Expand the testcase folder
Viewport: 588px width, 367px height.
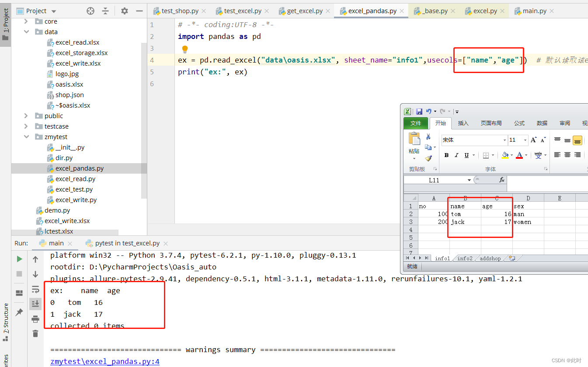click(x=26, y=126)
